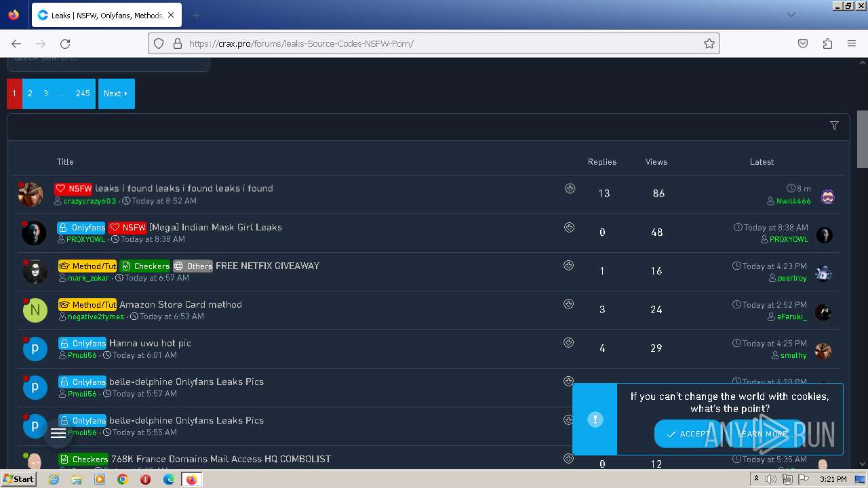Open 'FREE NETFIX GIVEAWAY' thread
The width and height of the screenshot is (868, 488).
click(x=267, y=266)
